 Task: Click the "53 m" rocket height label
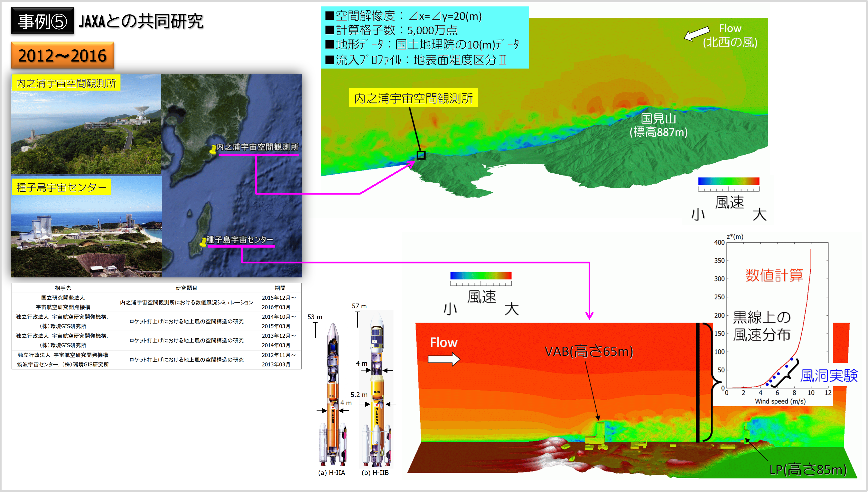pos(315,317)
